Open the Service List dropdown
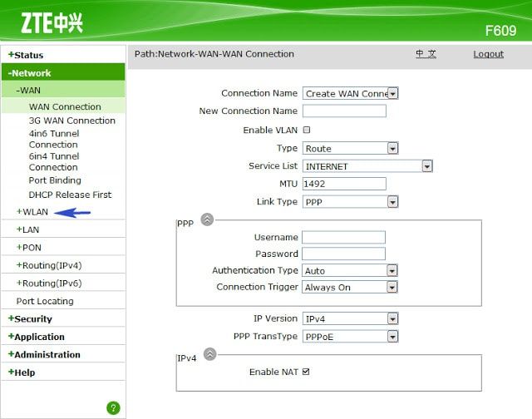Screen dimensions: 532x419 tap(367, 166)
